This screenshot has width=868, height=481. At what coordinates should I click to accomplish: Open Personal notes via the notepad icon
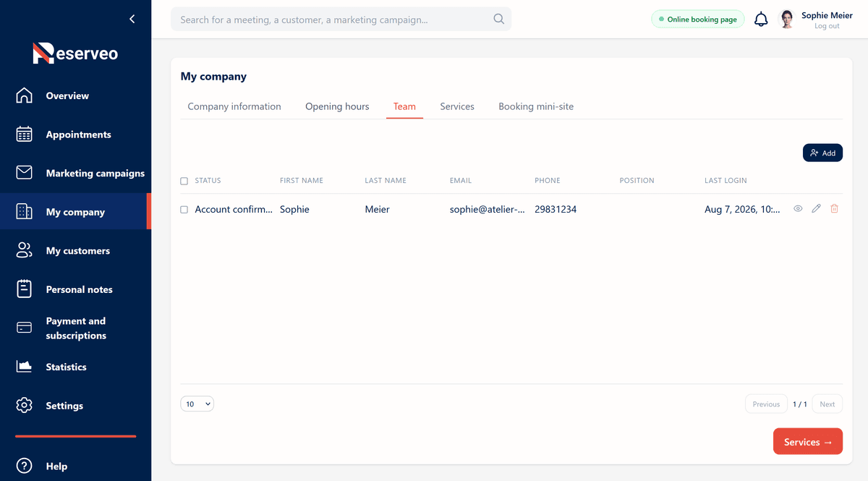click(x=25, y=289)
